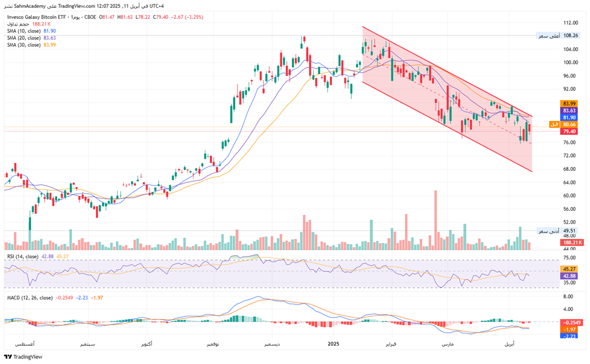Click the أكتوبر month label on the time axis
The height and width of the screenshot is (364, 590).
click(145, 344)
